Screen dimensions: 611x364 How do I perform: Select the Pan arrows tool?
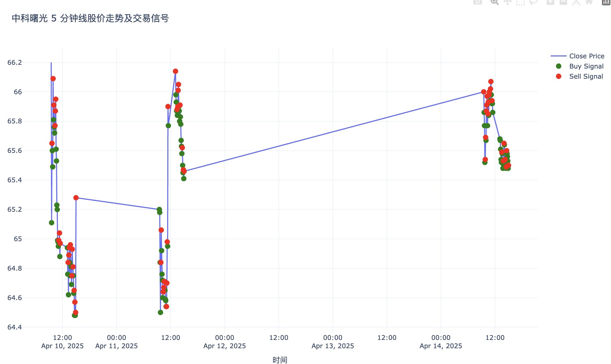[x=507, y=2]
